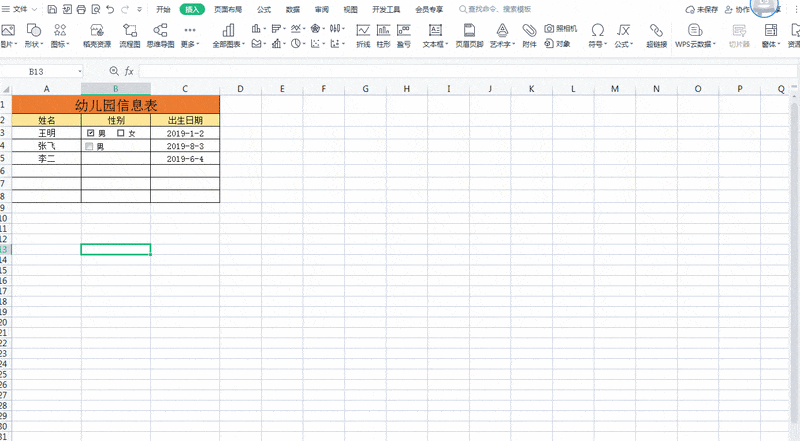Switch to the 视图 ribbon tab
This screenshot has width=800, height=441.
(351, 9)
